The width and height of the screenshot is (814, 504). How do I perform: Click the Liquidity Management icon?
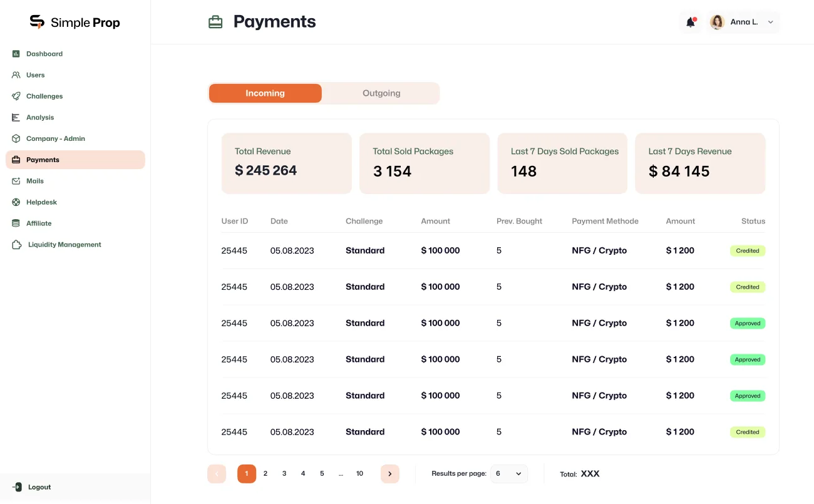(17, 245)
